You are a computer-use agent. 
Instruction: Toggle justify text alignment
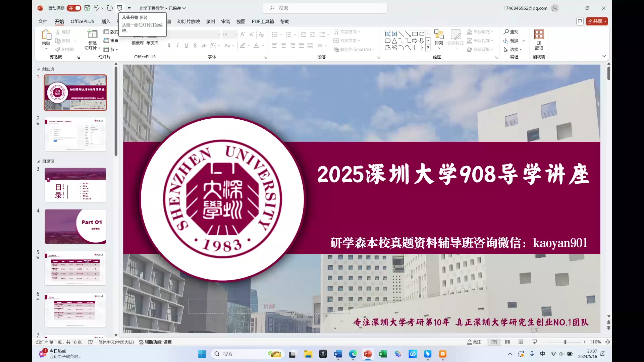coord(302,46)
